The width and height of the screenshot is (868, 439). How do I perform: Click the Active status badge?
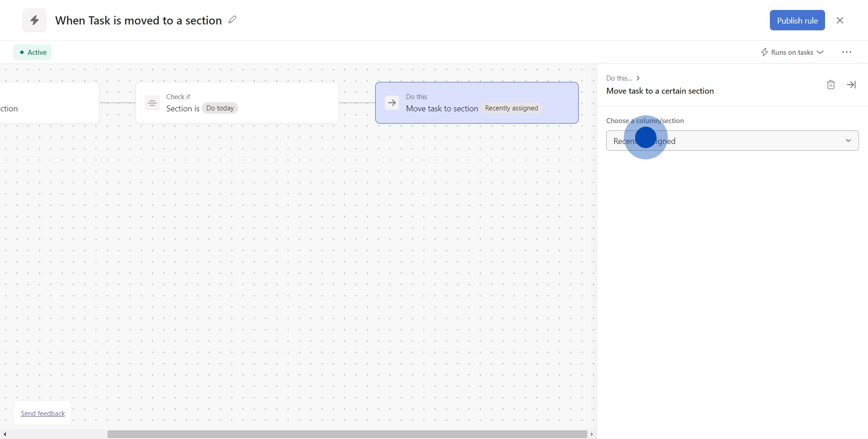(33, 52)
